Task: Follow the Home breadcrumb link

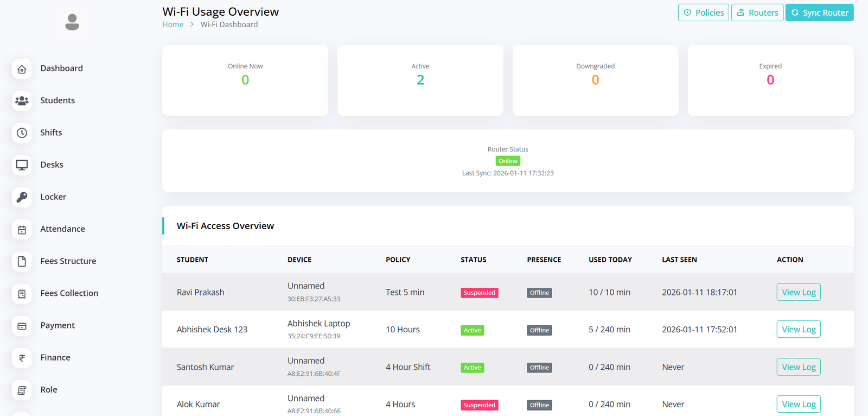Action: click(x=173, y=24)
